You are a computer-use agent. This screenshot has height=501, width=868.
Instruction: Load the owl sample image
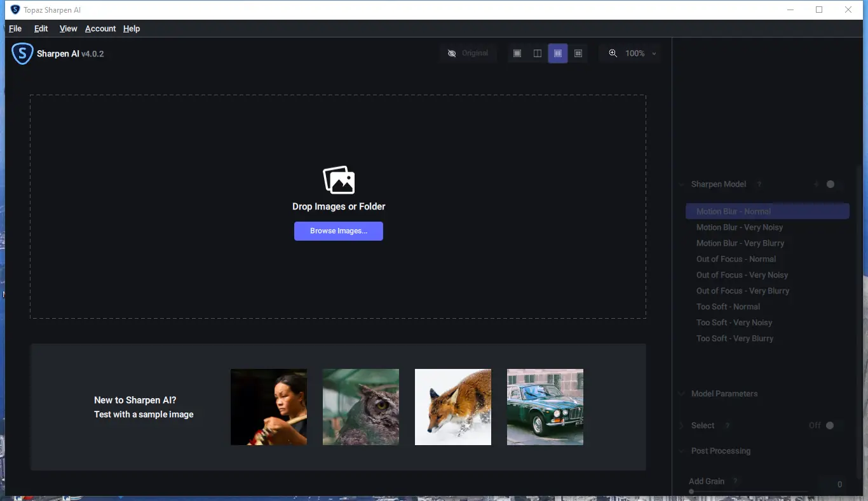tap(361, 407)
